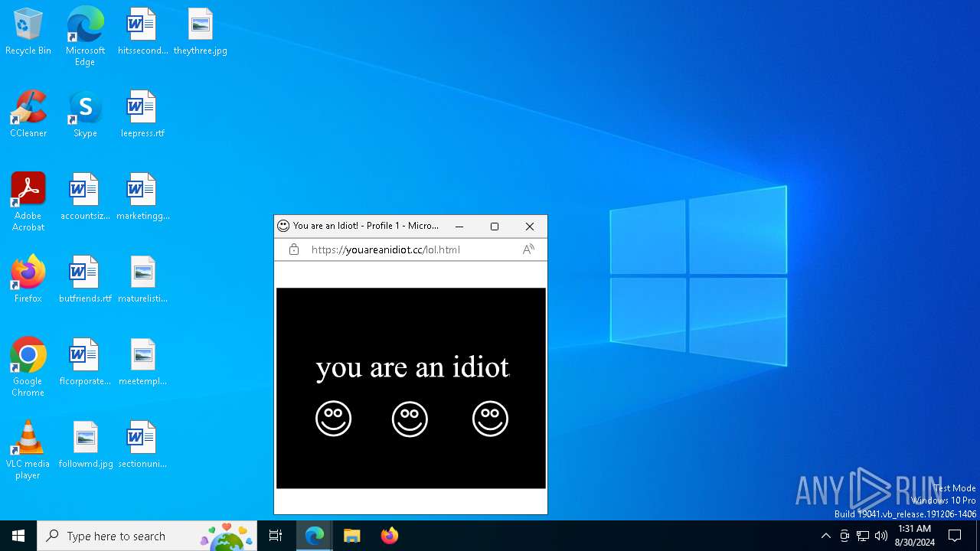View site information lock icon in Edge
980x551 pixels.
point(294,249)
